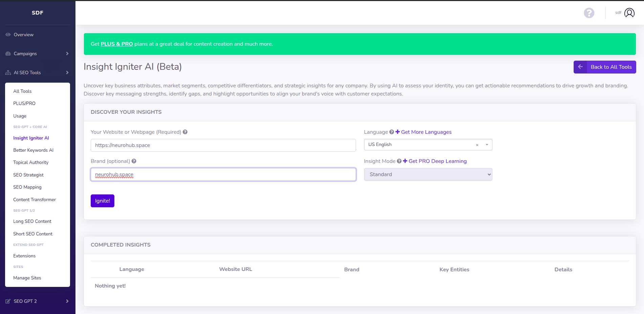Click the Language column header

[x=132, y=269]
